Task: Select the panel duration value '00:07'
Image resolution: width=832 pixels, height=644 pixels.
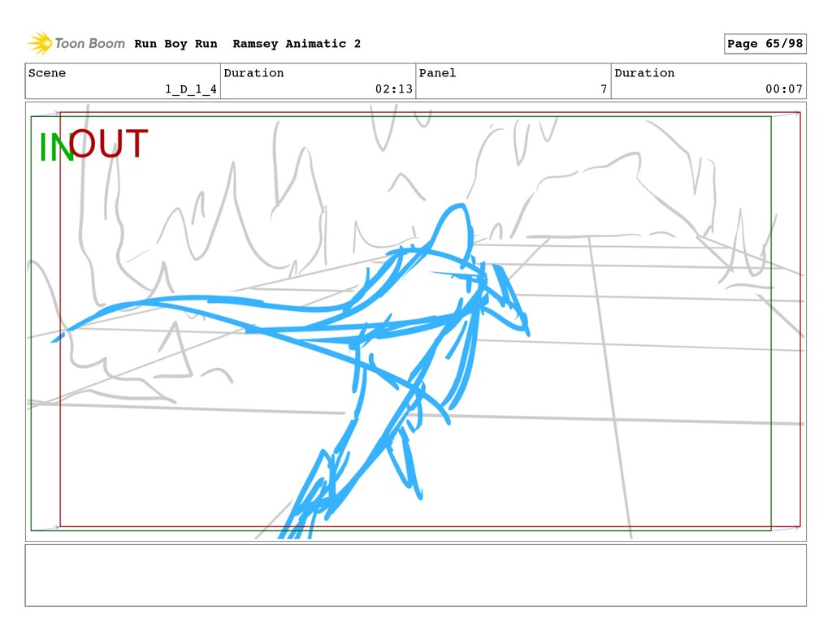Action: [x=784, y=89]
